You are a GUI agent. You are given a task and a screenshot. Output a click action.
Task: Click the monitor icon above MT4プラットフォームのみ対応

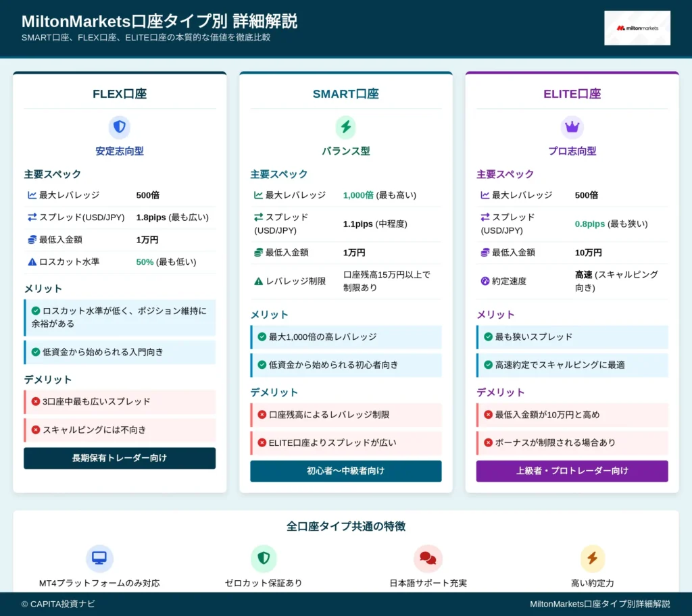point(99,558)
